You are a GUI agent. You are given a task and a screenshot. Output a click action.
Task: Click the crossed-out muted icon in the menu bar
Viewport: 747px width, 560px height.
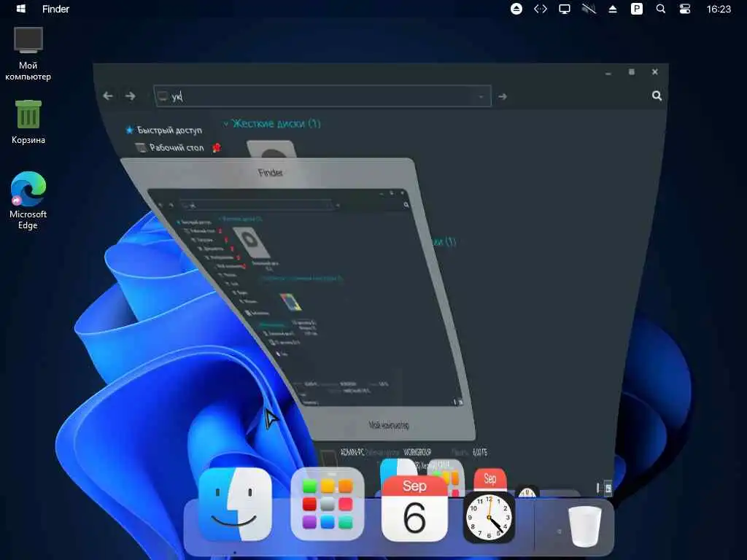pos(589,9)
